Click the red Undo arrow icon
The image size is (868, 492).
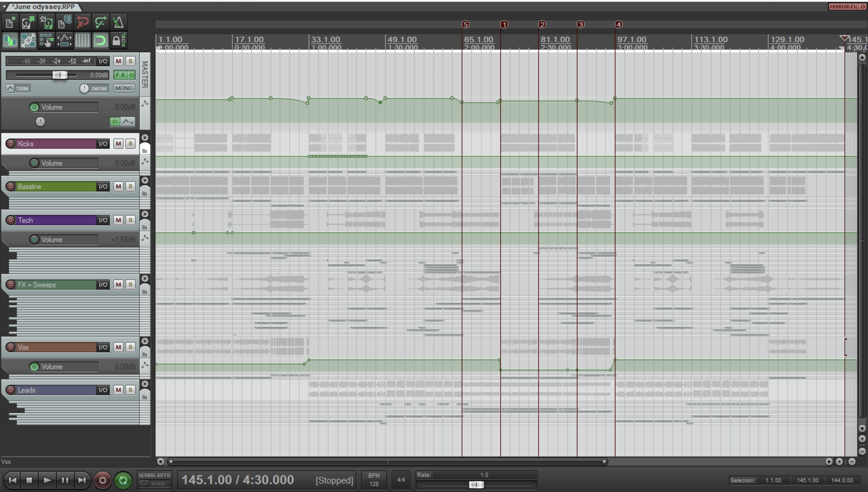coord(82,23)
